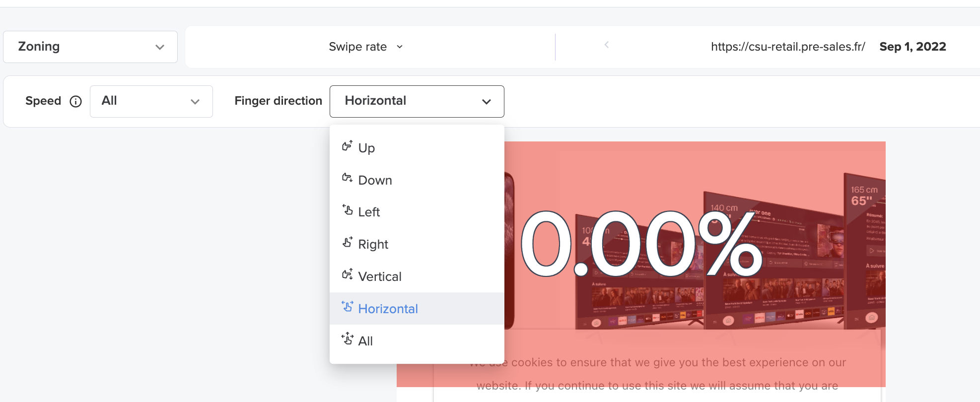Collapse the Finger direction Horizontal dropdown

tap(417, 101)
